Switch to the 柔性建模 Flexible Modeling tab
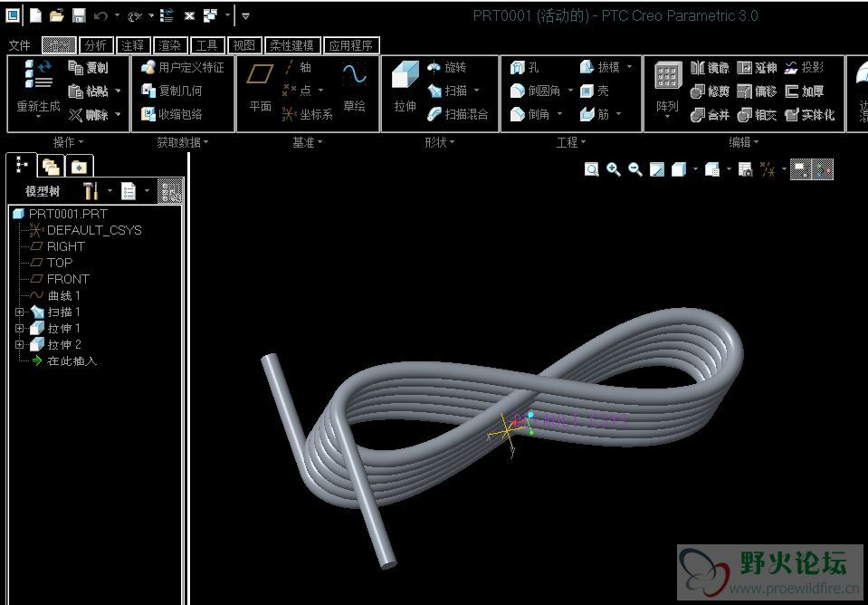This screenshot has width=868, height=605. pos(291,45)
